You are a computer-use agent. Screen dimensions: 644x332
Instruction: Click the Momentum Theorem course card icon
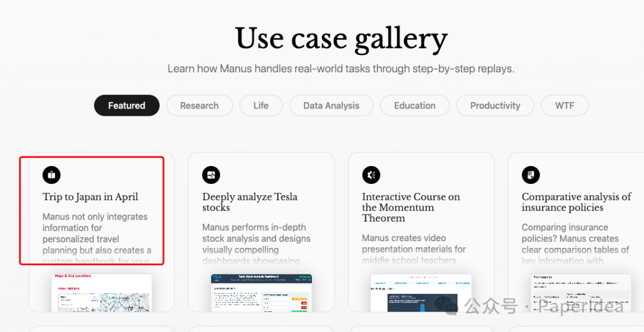click(371, 175)
